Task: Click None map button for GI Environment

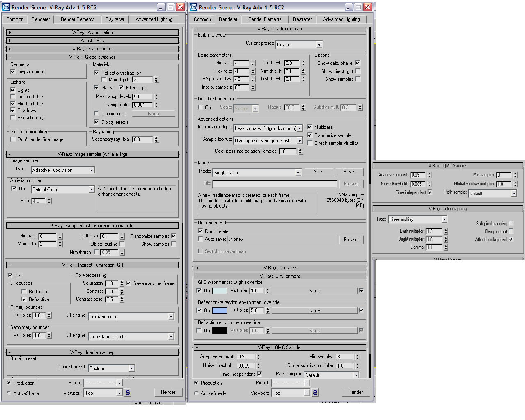Action: coord(315,291)
